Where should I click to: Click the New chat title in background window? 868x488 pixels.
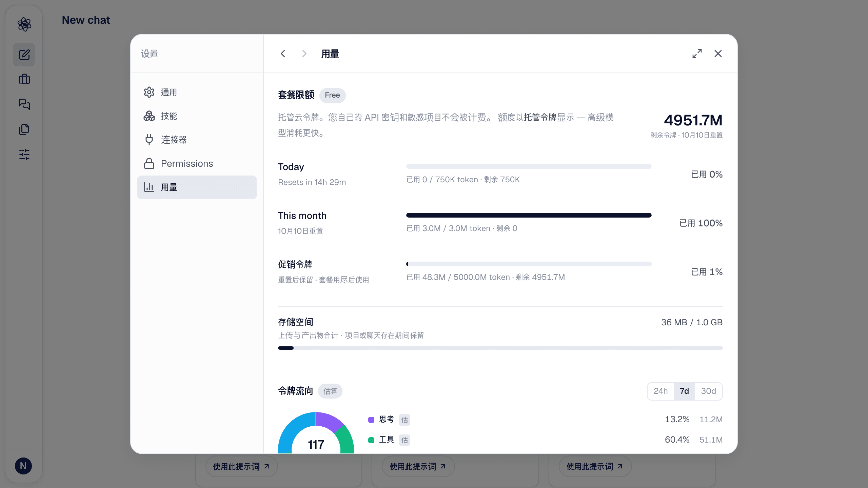click(86, 20)
